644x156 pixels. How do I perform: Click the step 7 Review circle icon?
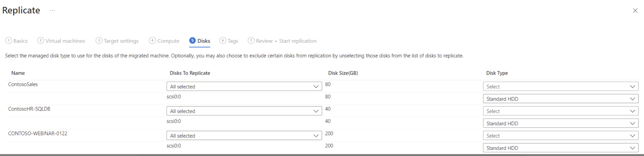pos(251,40)
